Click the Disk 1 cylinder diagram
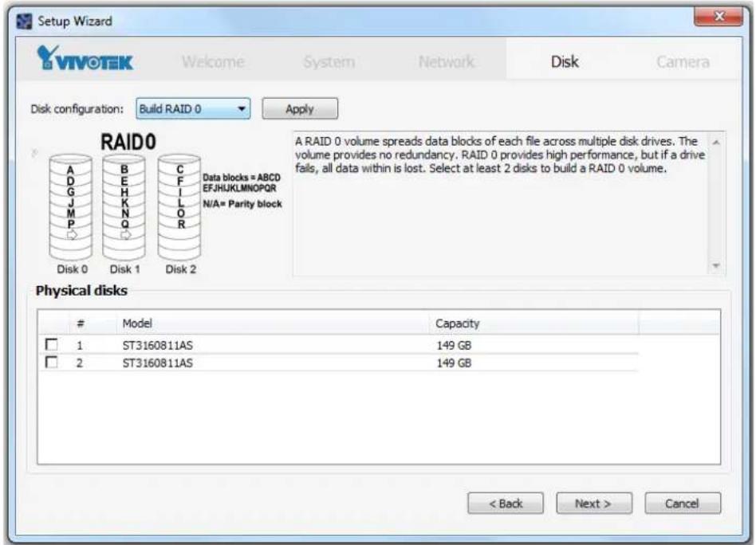Screen dimensions: 756x545 click(124, 206)
